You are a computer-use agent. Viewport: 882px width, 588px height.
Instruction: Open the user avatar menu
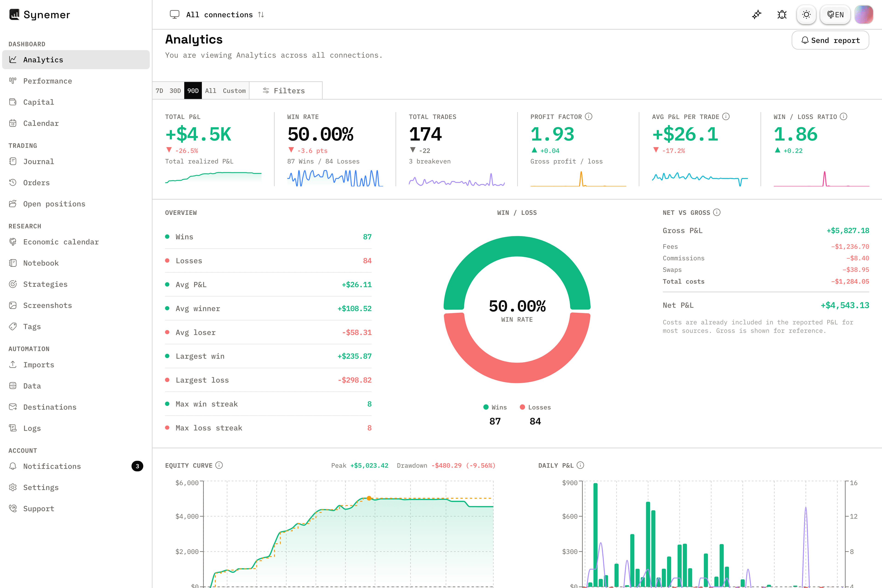[864, 15]
